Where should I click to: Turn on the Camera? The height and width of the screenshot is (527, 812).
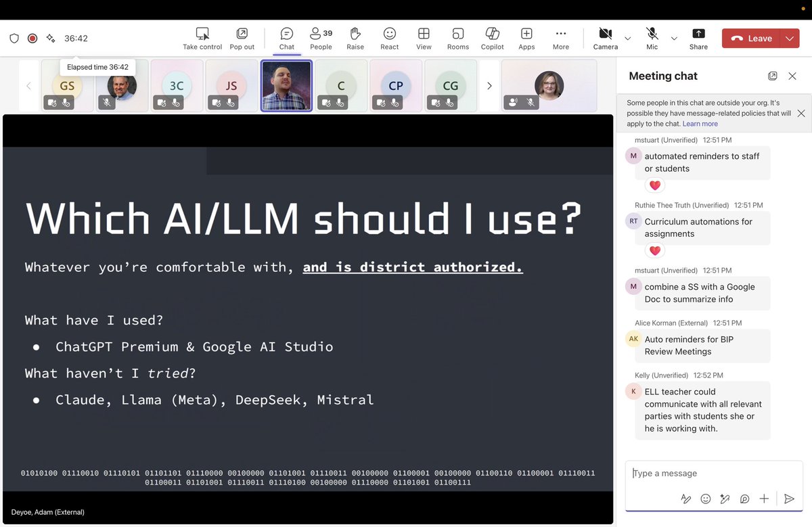606,39
